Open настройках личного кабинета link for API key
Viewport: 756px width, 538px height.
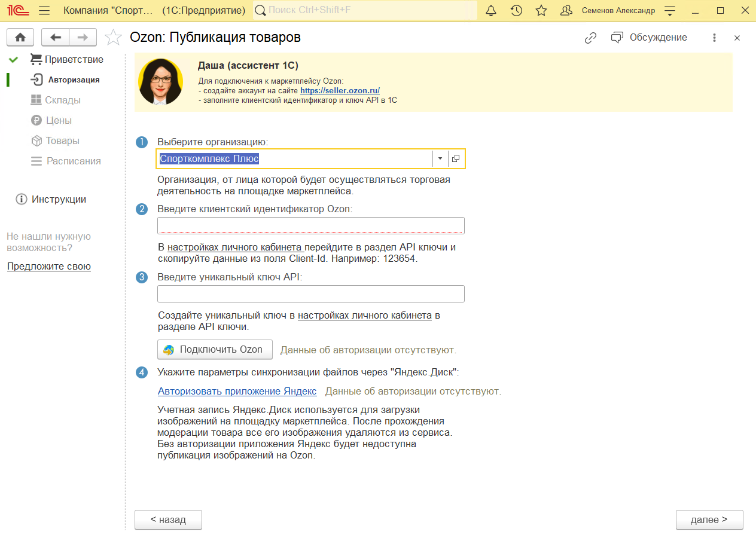(365, 315)
